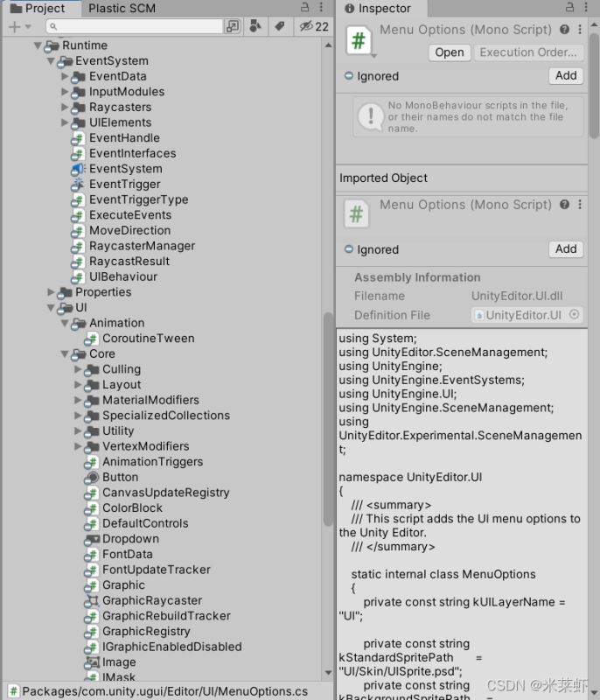This screenshot has width=600, height=700.
Task: Click the GraphicRaycaster script icon
Action: (92, 601)
